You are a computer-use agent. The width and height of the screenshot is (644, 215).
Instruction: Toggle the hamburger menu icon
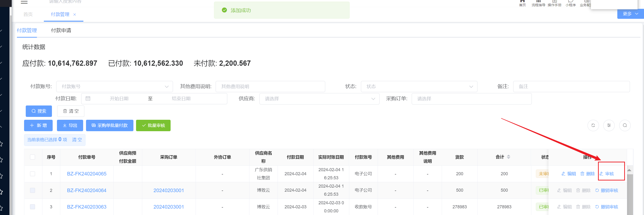point(24,2)
